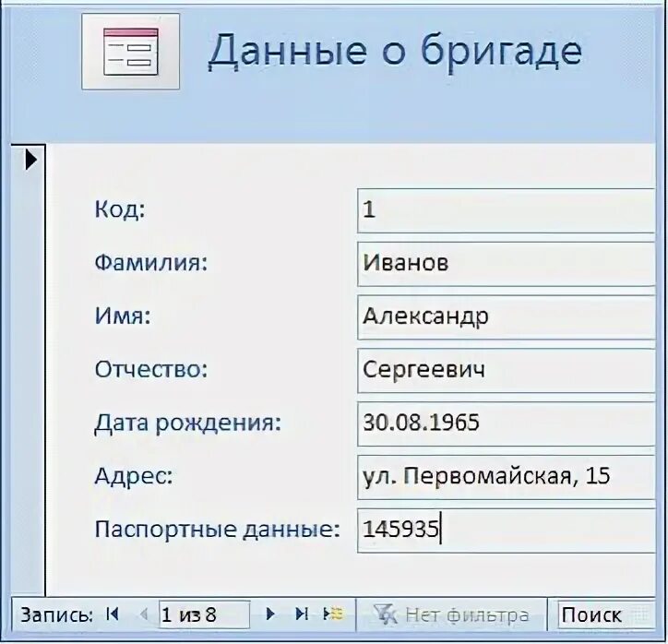Go to next record button

click(270, 614)
